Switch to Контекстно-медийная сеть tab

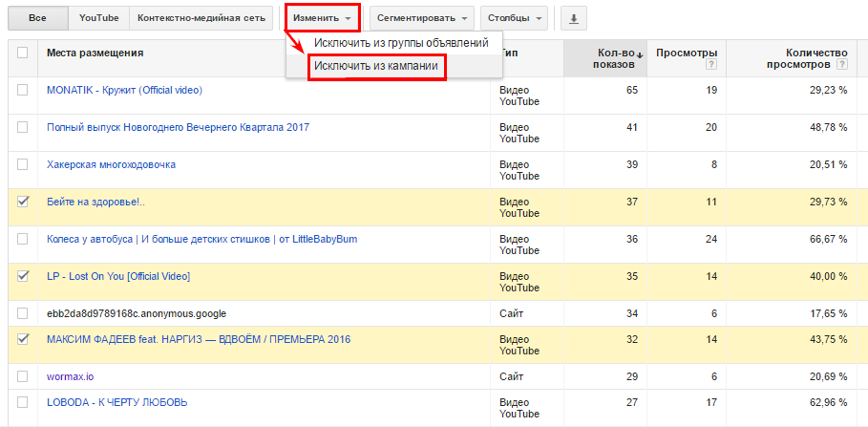tap(201, 18)
